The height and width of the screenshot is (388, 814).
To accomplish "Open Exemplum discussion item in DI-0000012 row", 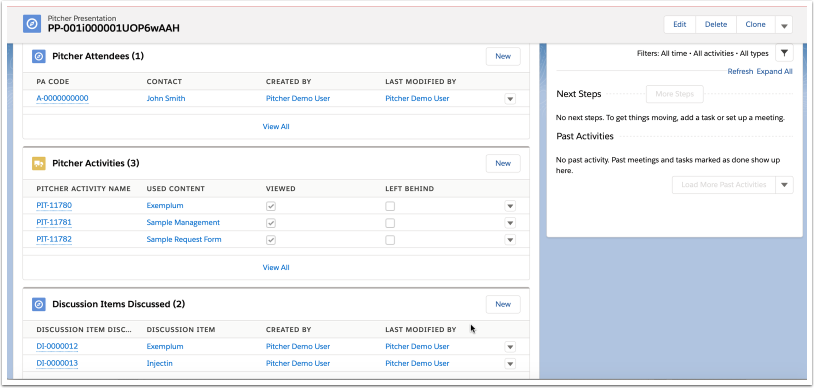I will 165,346.
